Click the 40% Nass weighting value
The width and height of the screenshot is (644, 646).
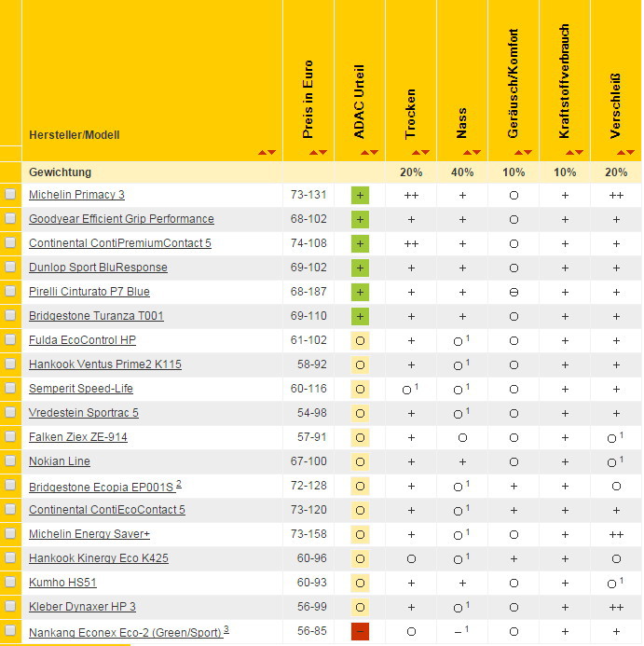click(x=462, y=172)
